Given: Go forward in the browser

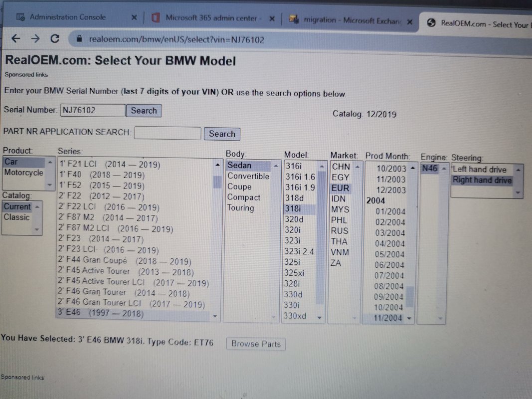Looking at the screenshot, I should coord(35,39).
